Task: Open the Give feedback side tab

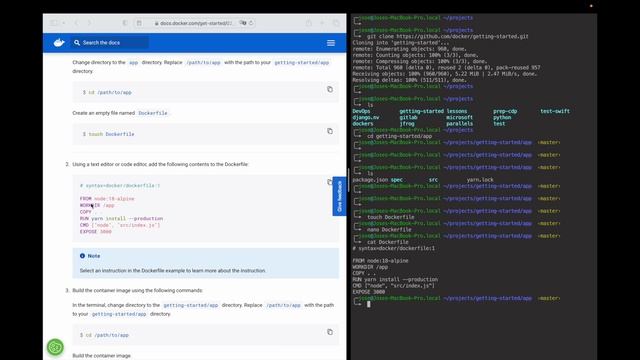Action: point(339,196)
